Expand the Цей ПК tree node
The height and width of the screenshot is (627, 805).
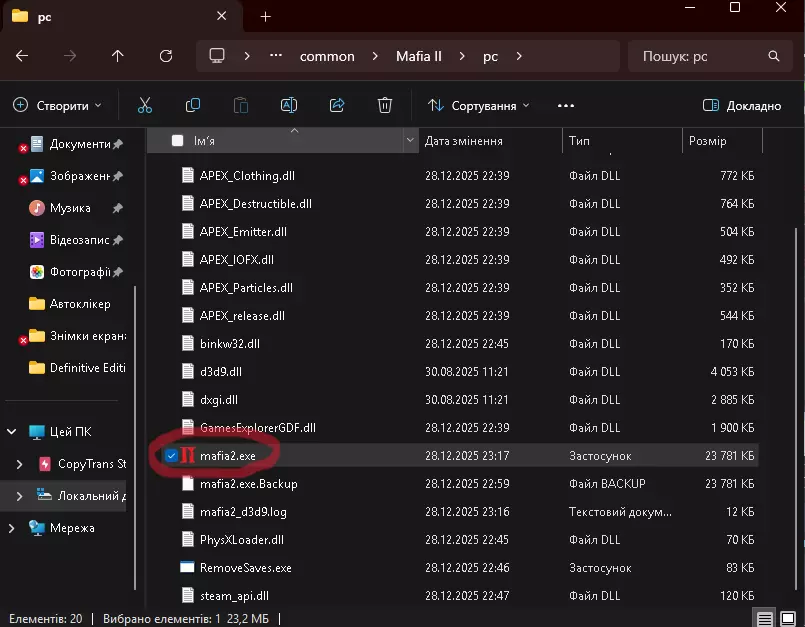13,432
